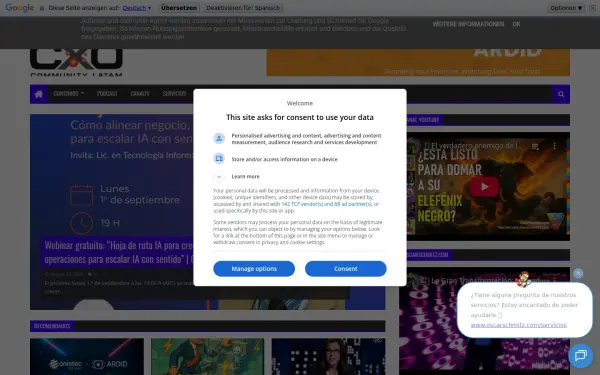Expand the Contenidos menu dropdown
The height and width of the screenshot is (375, 600).
68,94
